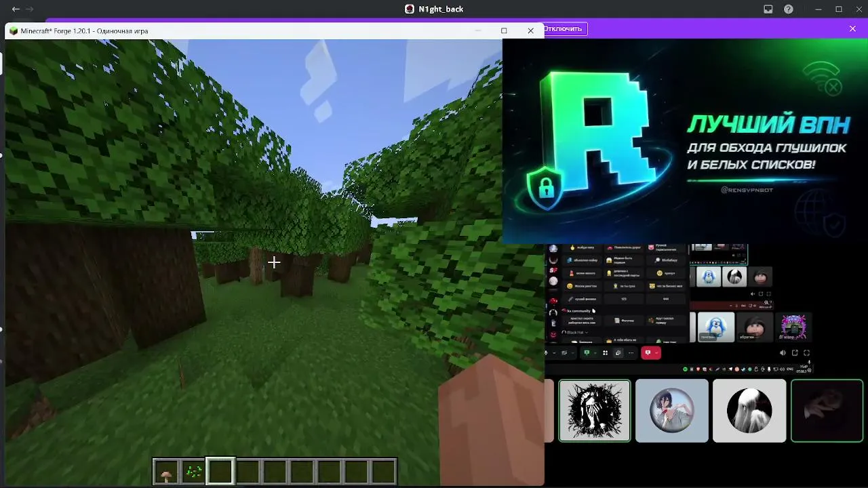
Task: Enter fullscreen with the corner-brackets icon
Action: point(807,352)
